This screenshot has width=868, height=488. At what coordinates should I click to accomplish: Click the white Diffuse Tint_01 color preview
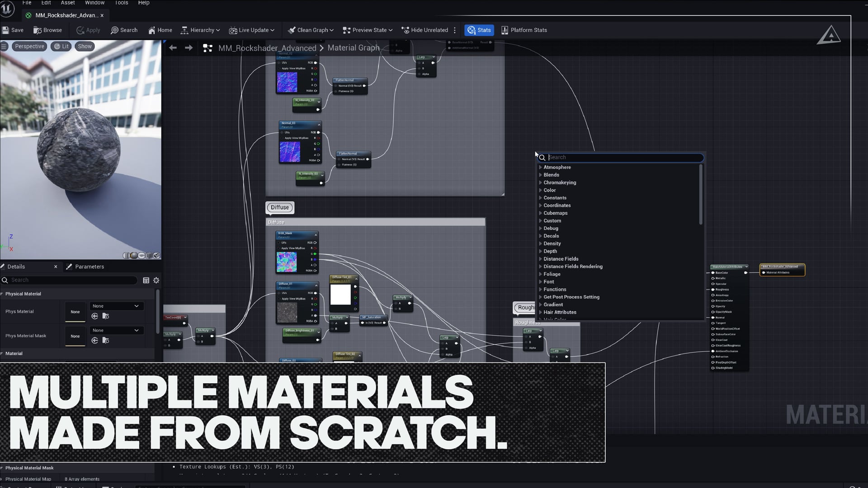pos(340,296)
